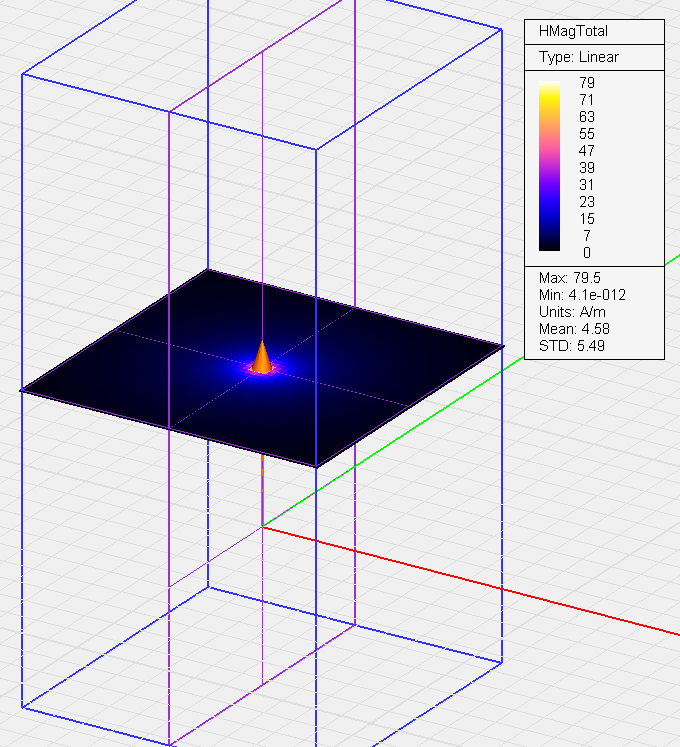680x747 pixels.
Task: Click the scale value 79
Action: pyautogui.click(x=587, y=83)
